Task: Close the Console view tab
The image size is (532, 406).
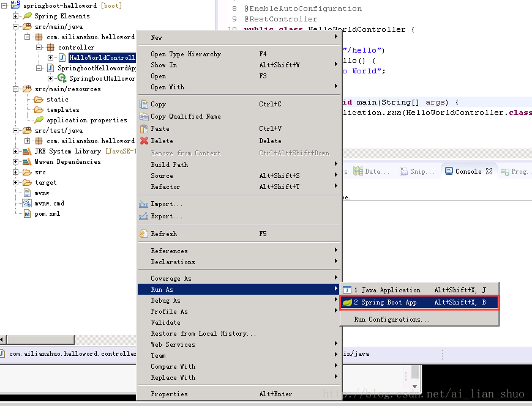Action: click(x=489, y=171)
